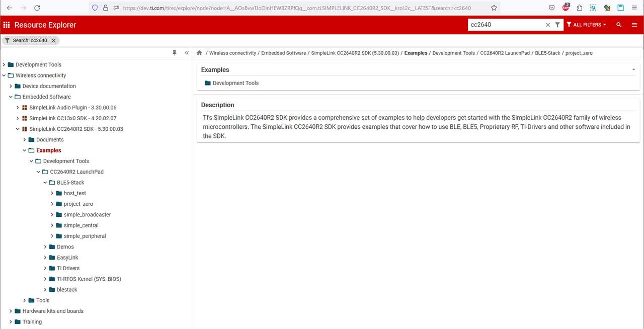
Task: Click the Examples breadcrumb in bold
Action: (x=416, y=53)
